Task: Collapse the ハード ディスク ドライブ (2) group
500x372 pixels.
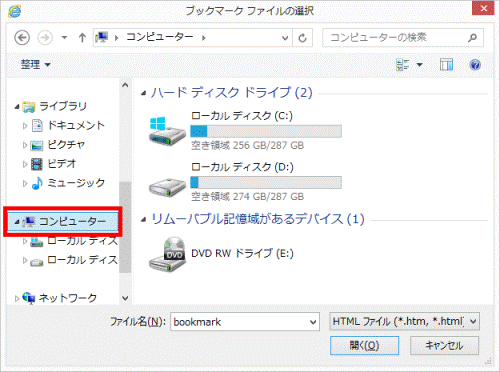Action: [143, 93]
